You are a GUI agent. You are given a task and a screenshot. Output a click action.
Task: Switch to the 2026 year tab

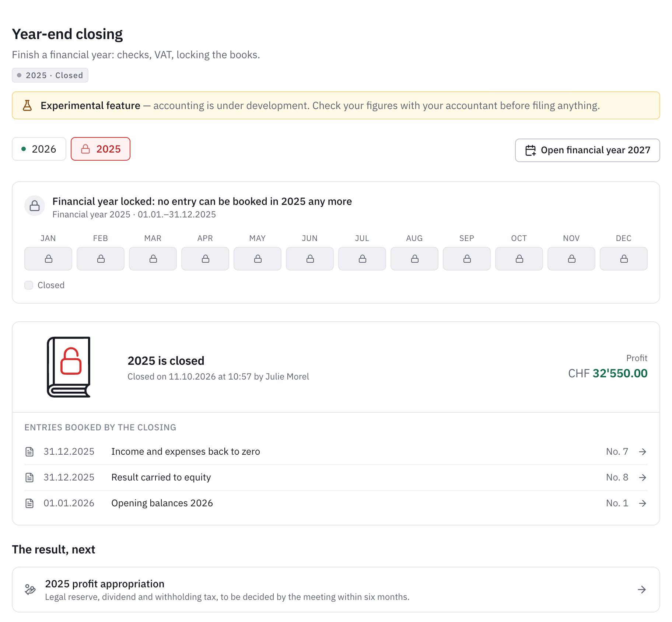click(x=39, y=149)
